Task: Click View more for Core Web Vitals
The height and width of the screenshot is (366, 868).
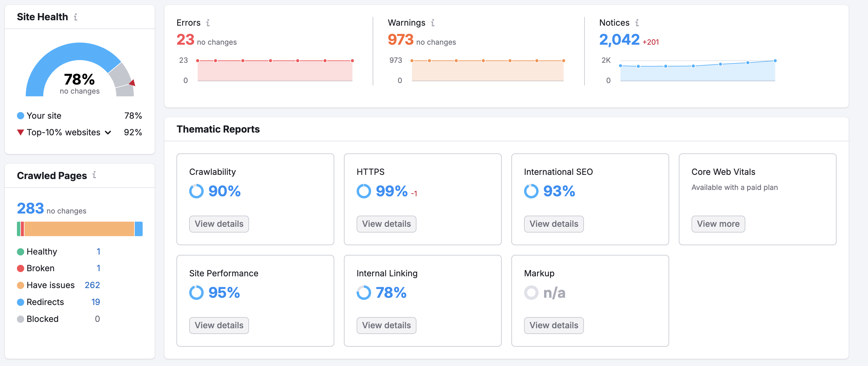Action: [x=718, y=224]
